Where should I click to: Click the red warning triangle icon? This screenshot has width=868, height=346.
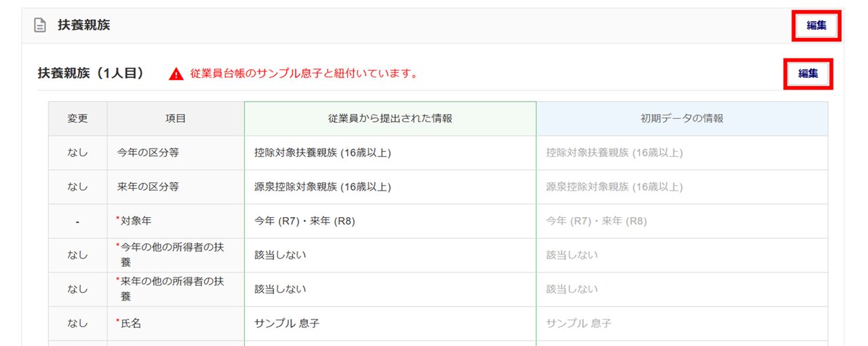pyautogui.click(x=176, y=74)
